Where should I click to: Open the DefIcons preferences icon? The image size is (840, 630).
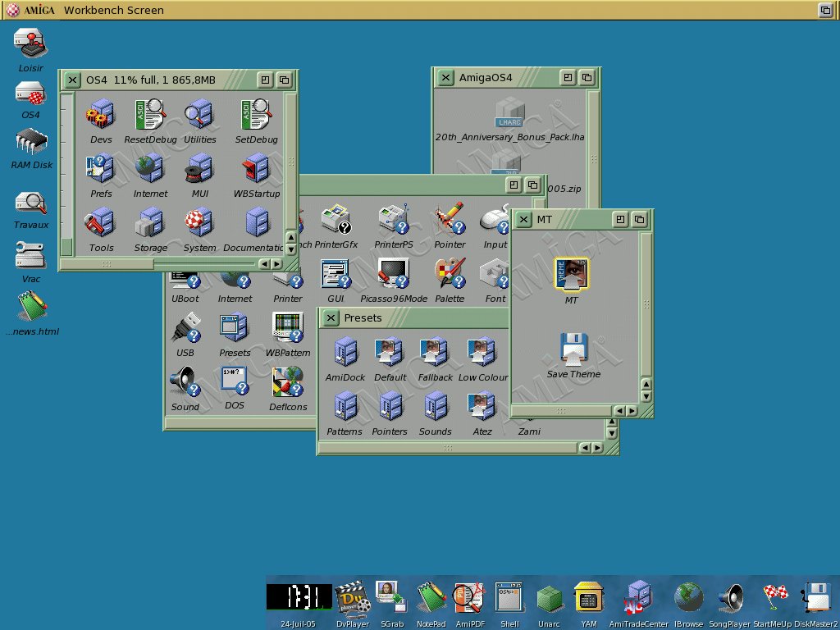click(x=288, y=382)
